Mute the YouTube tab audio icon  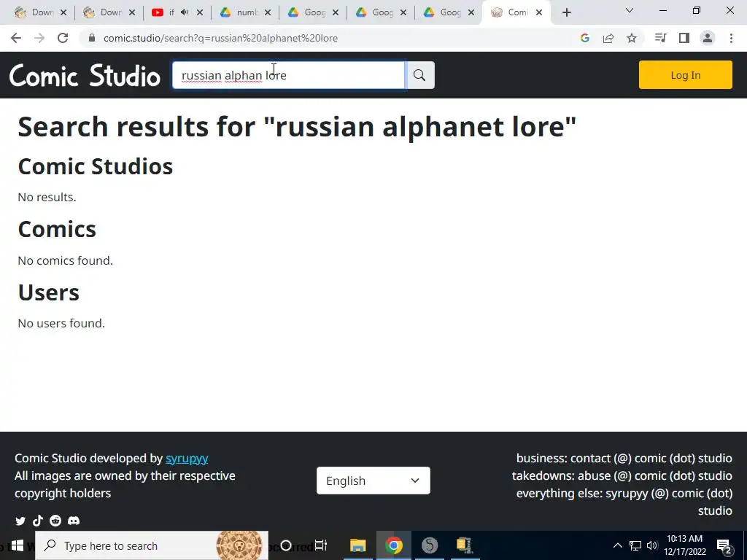coord(185,12)
